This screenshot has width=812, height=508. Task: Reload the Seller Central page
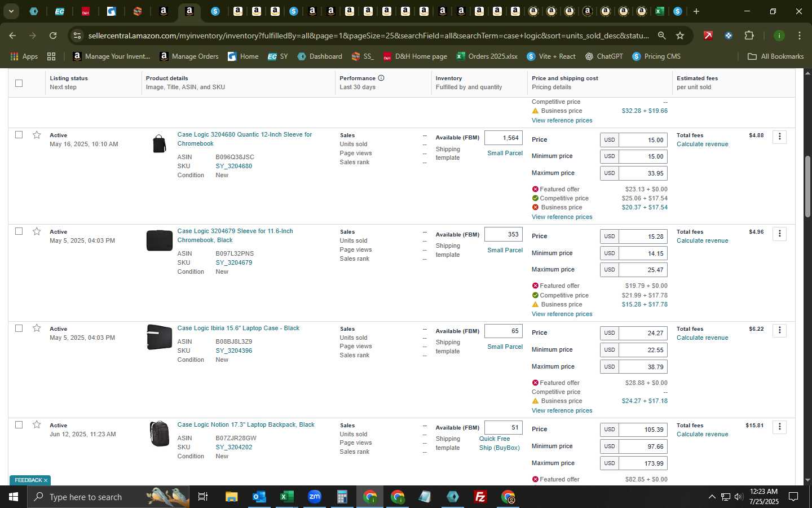tap(53, 36)
